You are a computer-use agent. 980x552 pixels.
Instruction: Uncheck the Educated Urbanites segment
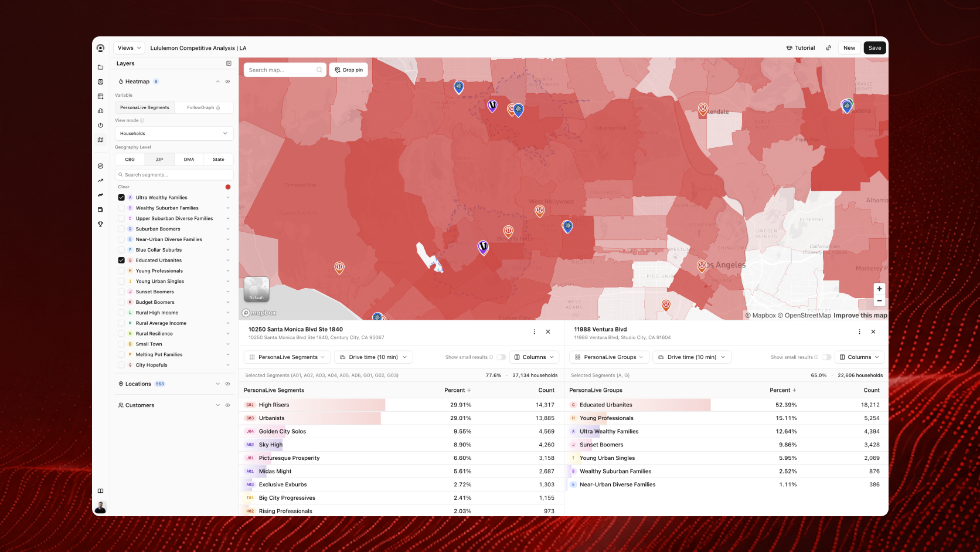[121, 260]
